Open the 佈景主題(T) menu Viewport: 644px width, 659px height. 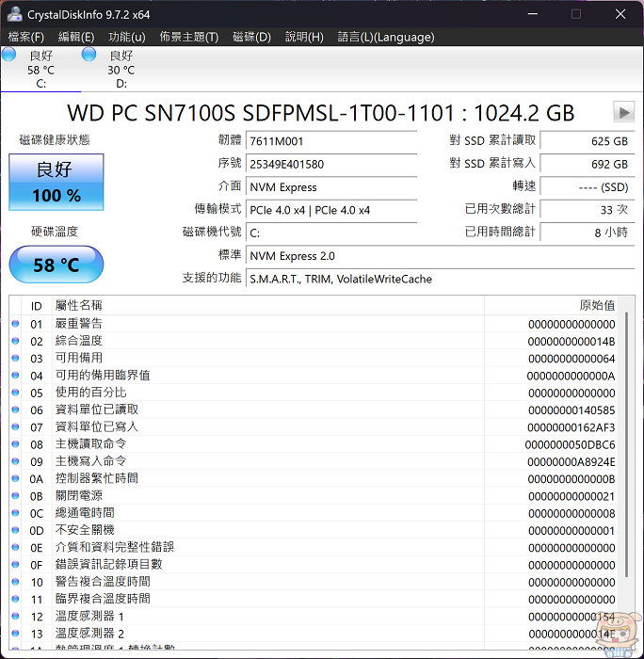[x=188, y=37]
